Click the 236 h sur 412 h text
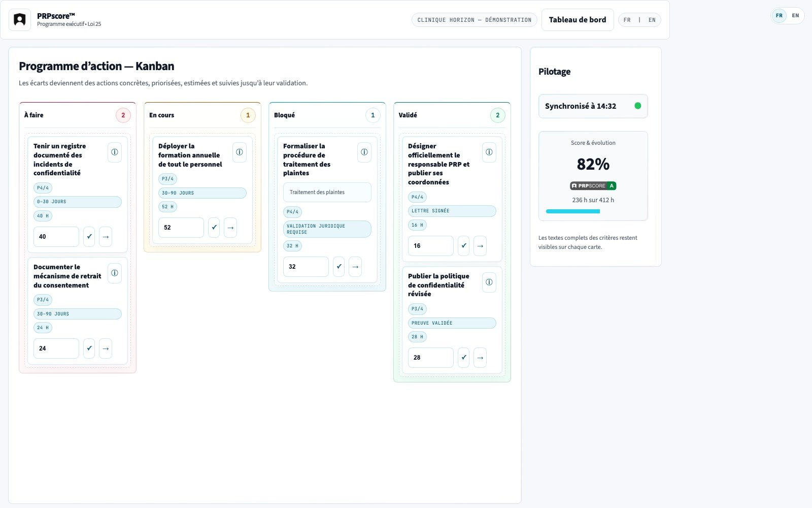The width and height of the screenshot is (812, 508). (x=593, y=200)
